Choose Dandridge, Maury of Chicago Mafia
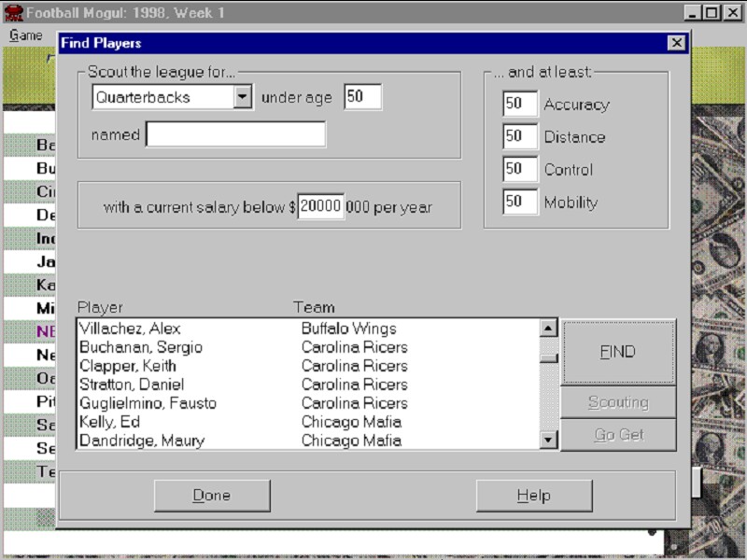Screen dimensions: 747x560 point(141,441)
